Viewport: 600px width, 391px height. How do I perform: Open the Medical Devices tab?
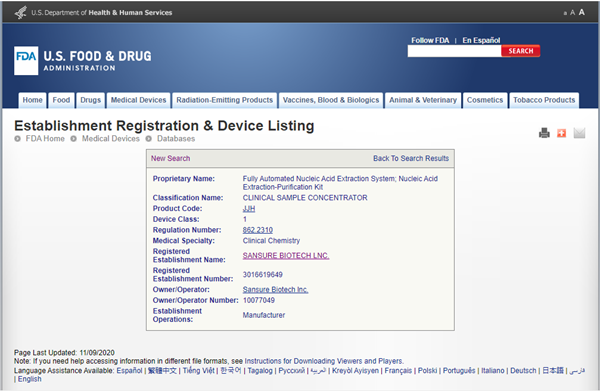pyautogui.click(x=139, y=100)
